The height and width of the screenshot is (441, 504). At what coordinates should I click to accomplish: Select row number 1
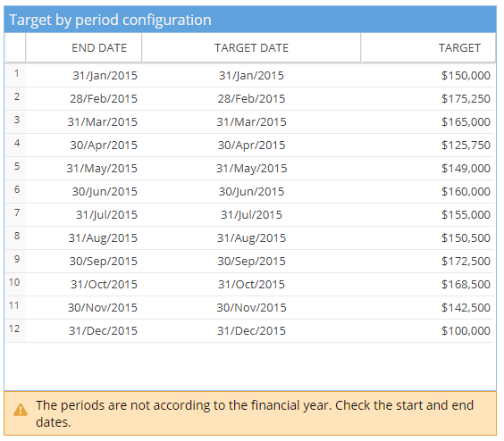(15, 75)
